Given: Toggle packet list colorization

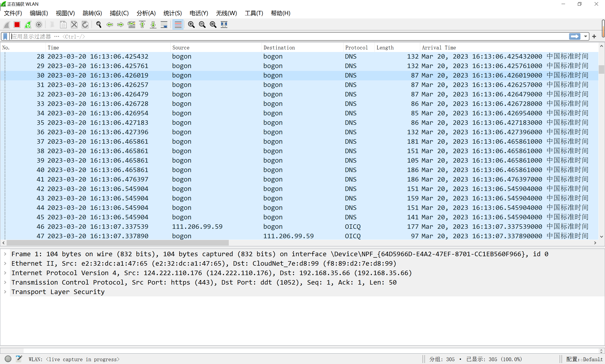Looking at the screenshot, I should (x=178, y=25).
